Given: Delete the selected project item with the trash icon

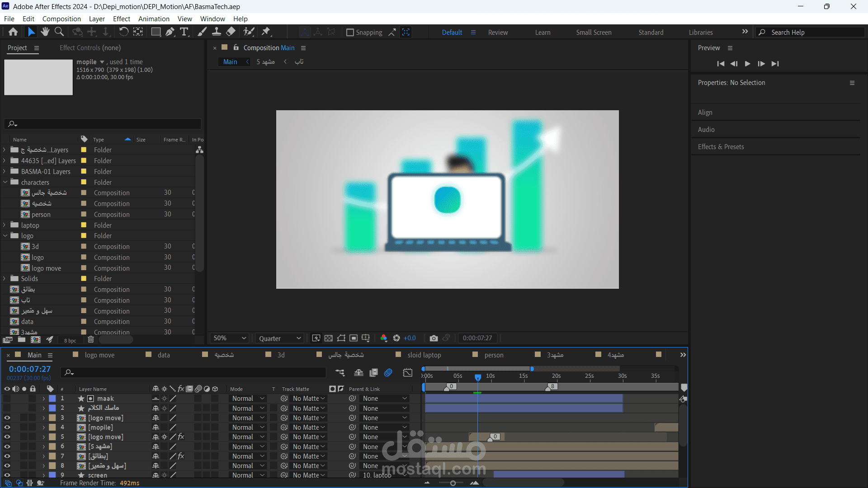Looking at the screenshot, I should (x=91, y=340).
